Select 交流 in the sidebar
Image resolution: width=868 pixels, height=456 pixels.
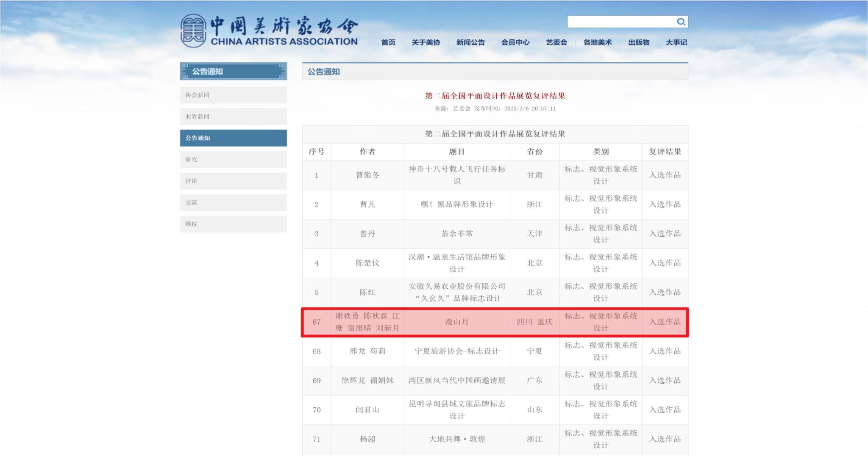[x=233, y=202]
